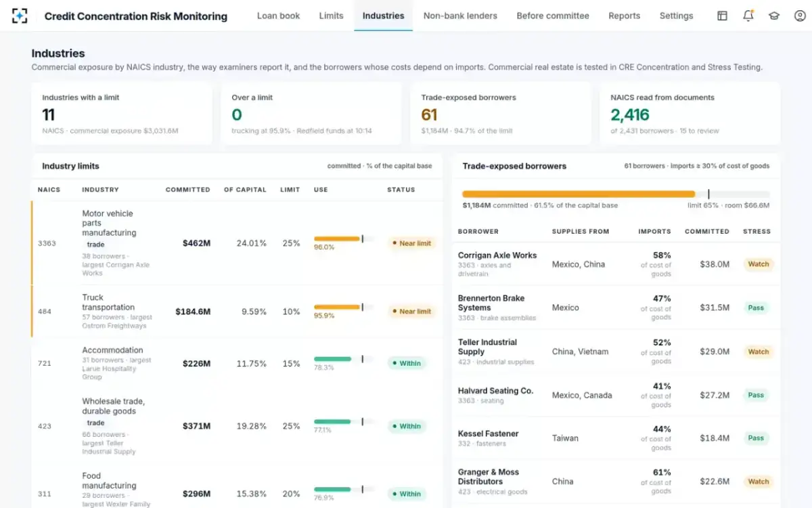The image size is (812, 508).
Task: Go to the Before committee tab
Action: [x=553, y=16]
